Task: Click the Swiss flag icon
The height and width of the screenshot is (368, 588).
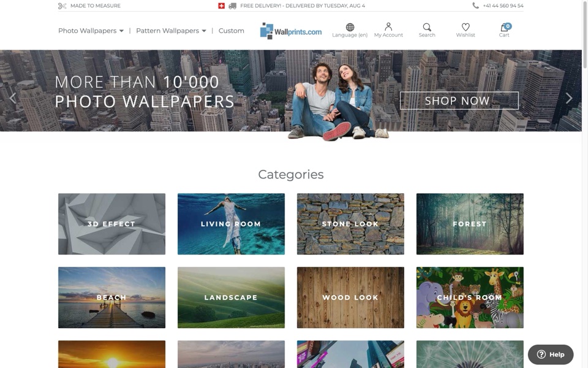Action: pyautogui.click(x=221, y=6)
